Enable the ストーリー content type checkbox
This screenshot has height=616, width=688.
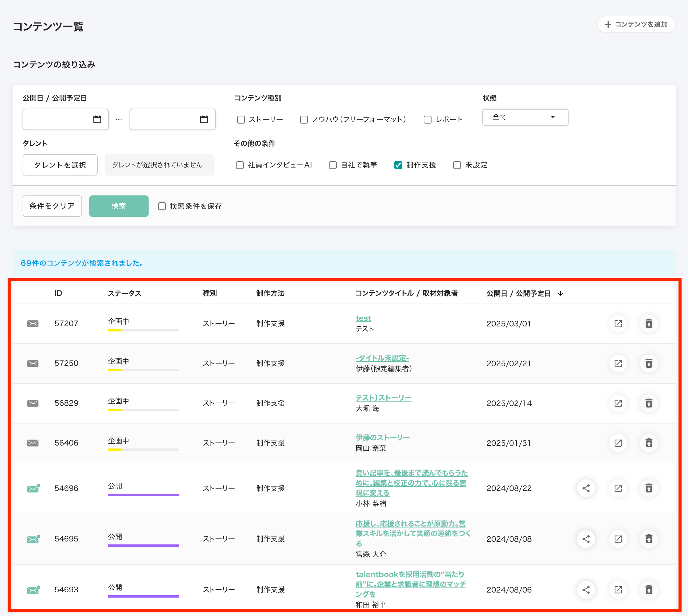(x=241, y=119)
